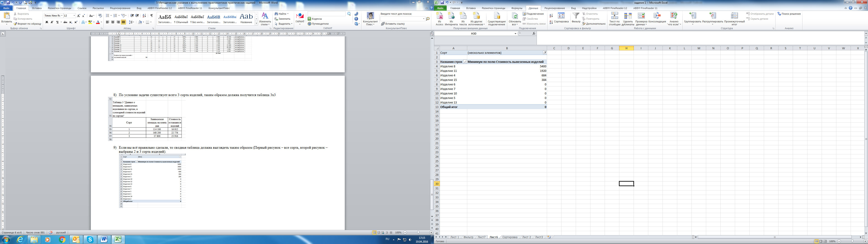Click Excel Name Box showing H30
868x244 pixels.
474,34
